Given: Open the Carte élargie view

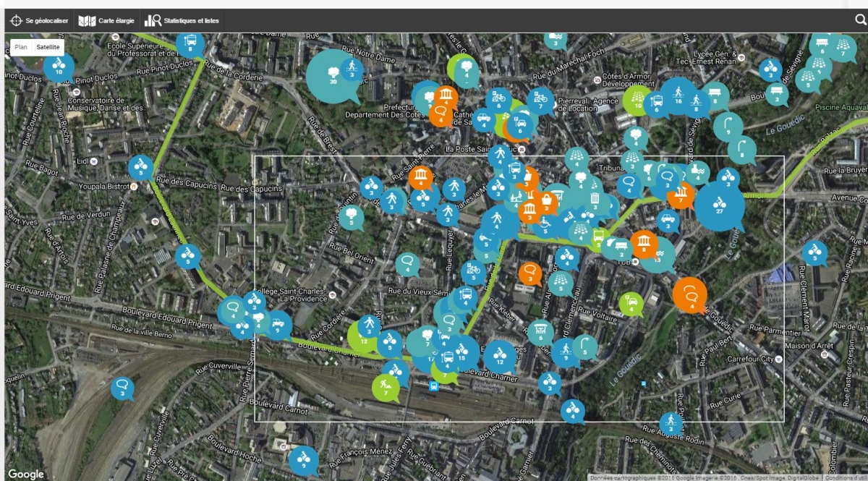Looking at the screenshot, I should pyautogui.click(x=106, y=21).
